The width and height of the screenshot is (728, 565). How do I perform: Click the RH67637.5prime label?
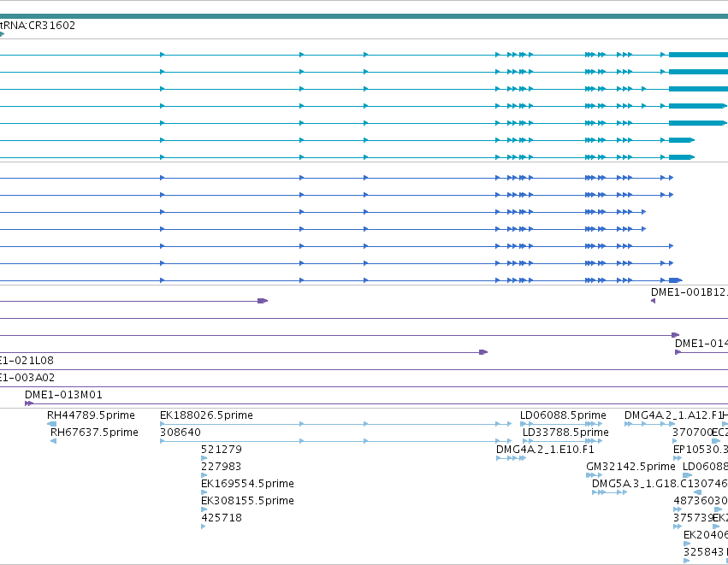pos(94,433)
